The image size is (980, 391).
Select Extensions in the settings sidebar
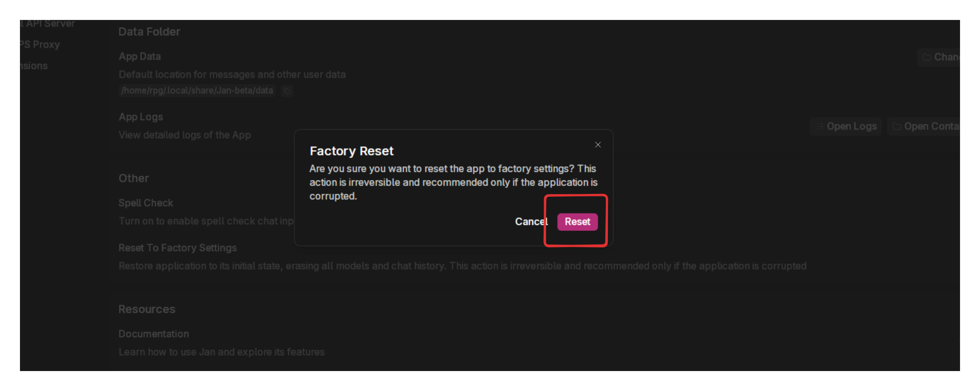34,66
